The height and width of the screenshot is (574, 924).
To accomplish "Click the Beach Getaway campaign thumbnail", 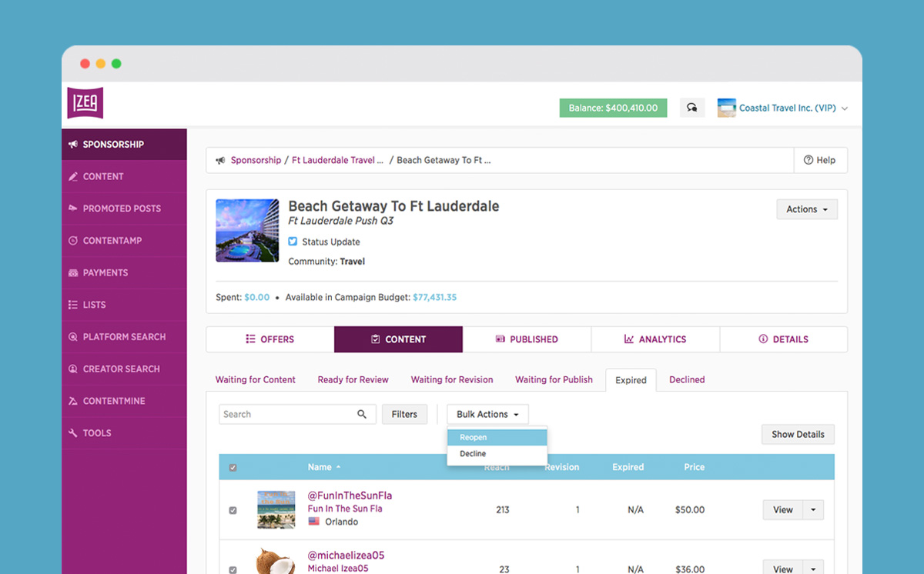I will coord(247,231).
